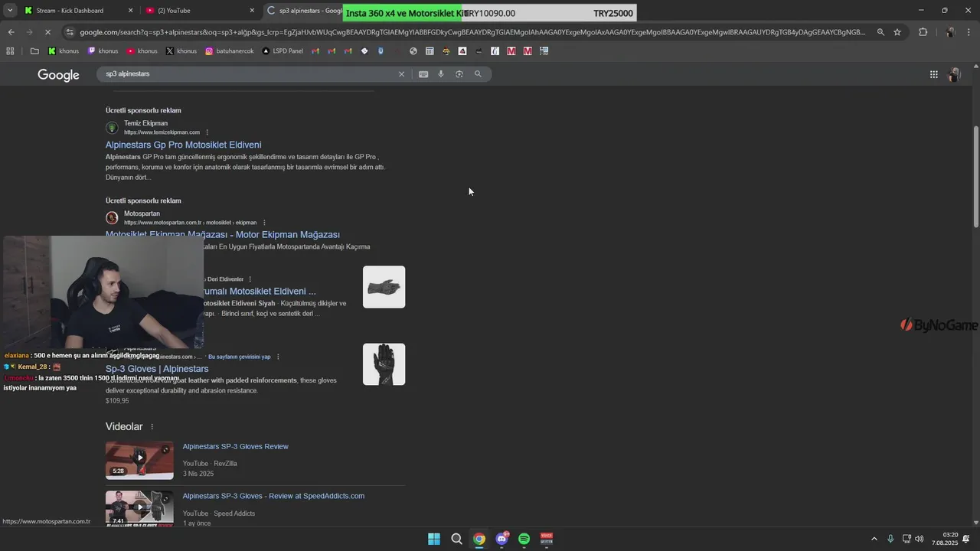980x551 pixels.
Task: Clear the Google search query
Action: point(401,74)
